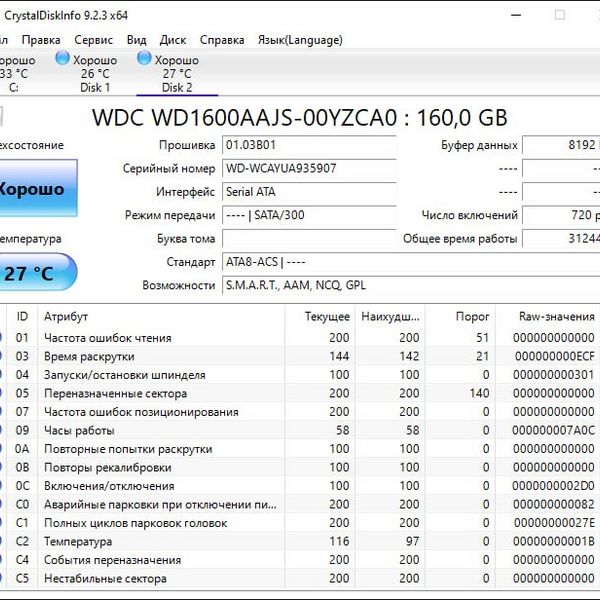Select row События переназначения
Viewport: 600px width, 600px height.
300,560
